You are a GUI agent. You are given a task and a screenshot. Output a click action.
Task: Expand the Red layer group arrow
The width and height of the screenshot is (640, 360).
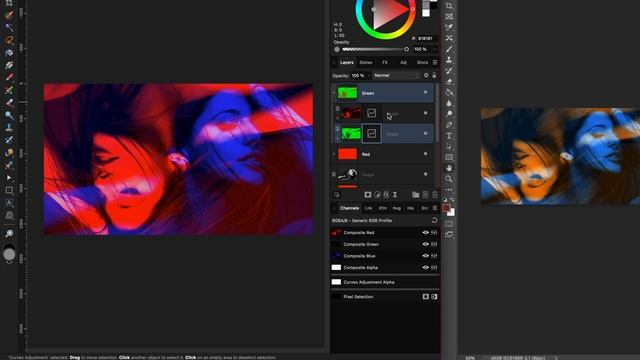[334, 154]
